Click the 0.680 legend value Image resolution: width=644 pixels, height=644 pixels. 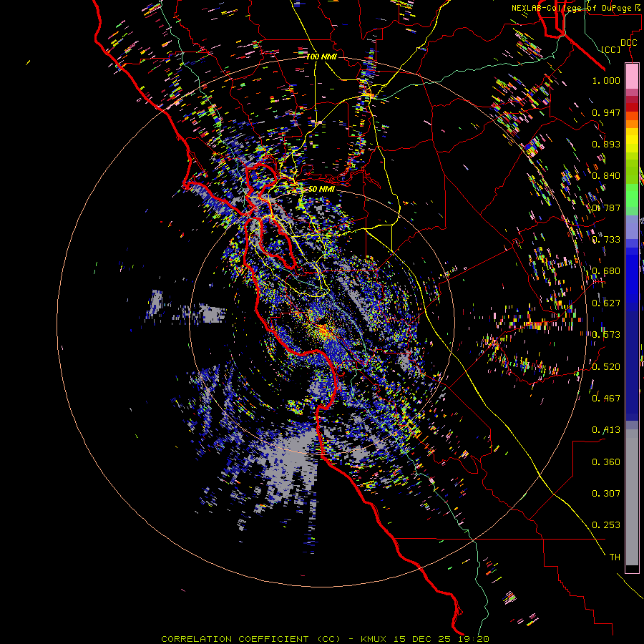[x=606, y=271]
